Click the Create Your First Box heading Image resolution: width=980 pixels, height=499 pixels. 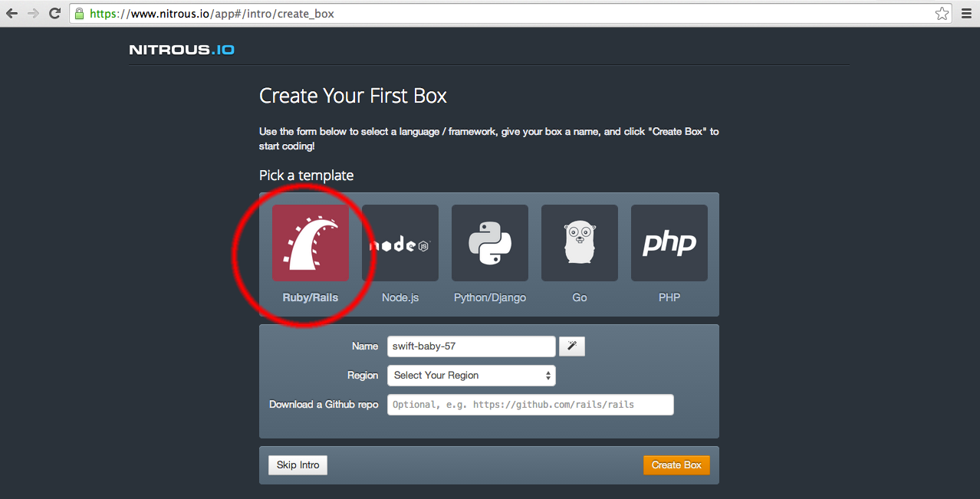click(353, 97)
